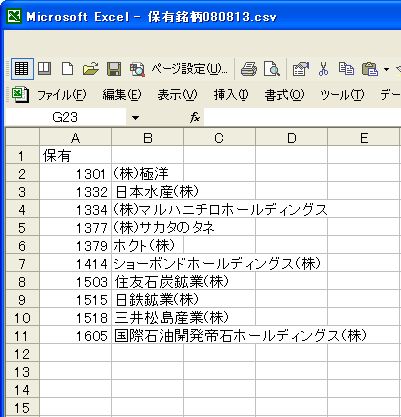This screenshot has width=401, height=417.
Task: Click the Excel icon in the title bar
Action: pos(14,16)
